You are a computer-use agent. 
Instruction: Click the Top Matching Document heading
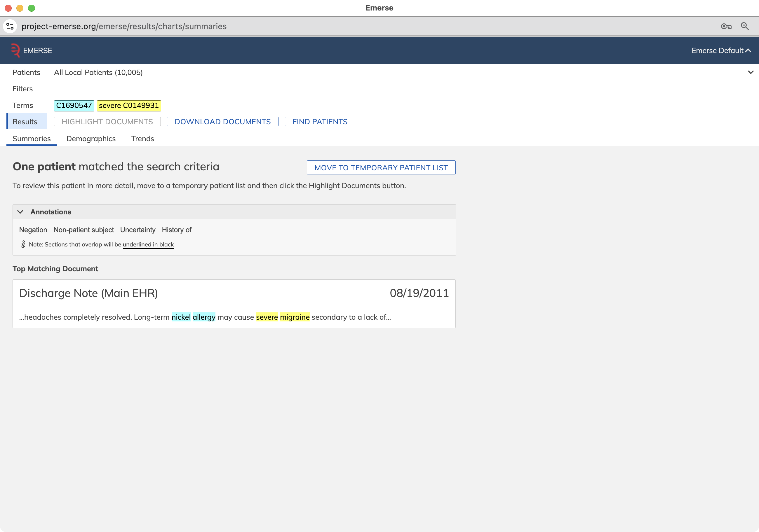point(55,269)
